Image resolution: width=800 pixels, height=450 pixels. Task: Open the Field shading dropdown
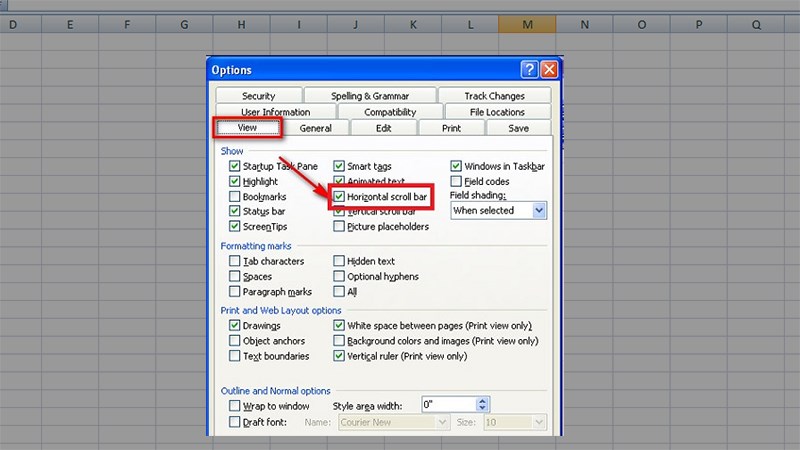click(539, 210)
